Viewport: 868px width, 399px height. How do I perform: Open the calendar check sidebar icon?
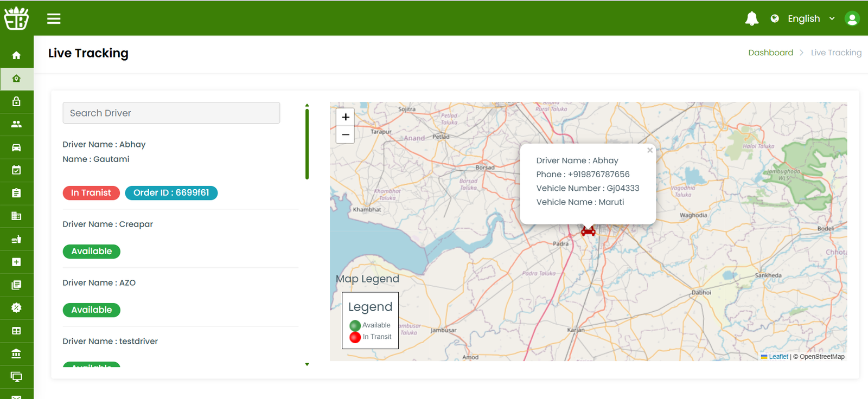click(x=16, y=170)
